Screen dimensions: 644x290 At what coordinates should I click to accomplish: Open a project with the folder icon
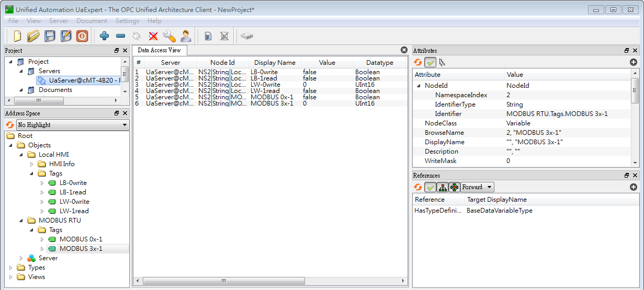click(33, 36)
